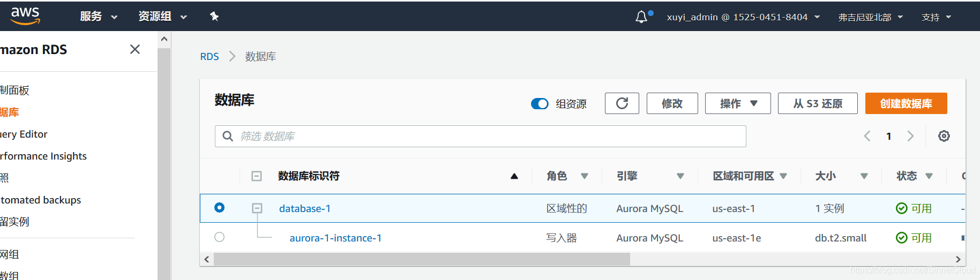Open the 大小 column filter arrow
The width and height of the screenshot is (980, 280).
pos(864,176)
